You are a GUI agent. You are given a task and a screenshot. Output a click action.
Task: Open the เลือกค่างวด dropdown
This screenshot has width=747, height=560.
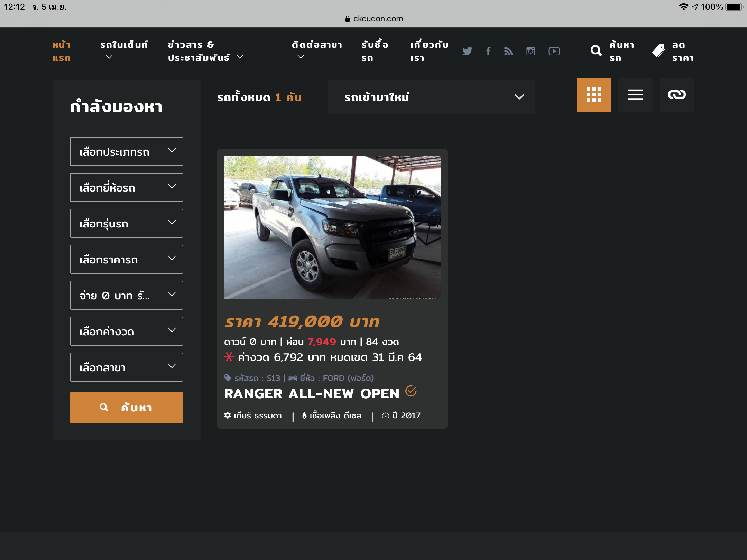pos(127,331)
